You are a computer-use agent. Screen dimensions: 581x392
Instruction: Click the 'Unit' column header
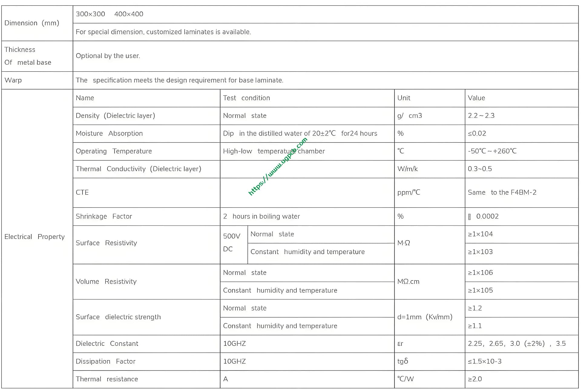click(x=404, y=98)
